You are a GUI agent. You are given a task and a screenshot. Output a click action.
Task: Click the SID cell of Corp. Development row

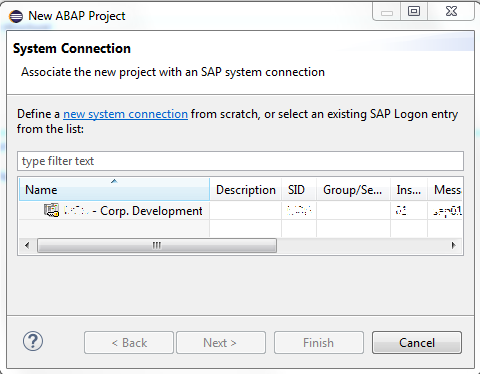pos(299,211)
